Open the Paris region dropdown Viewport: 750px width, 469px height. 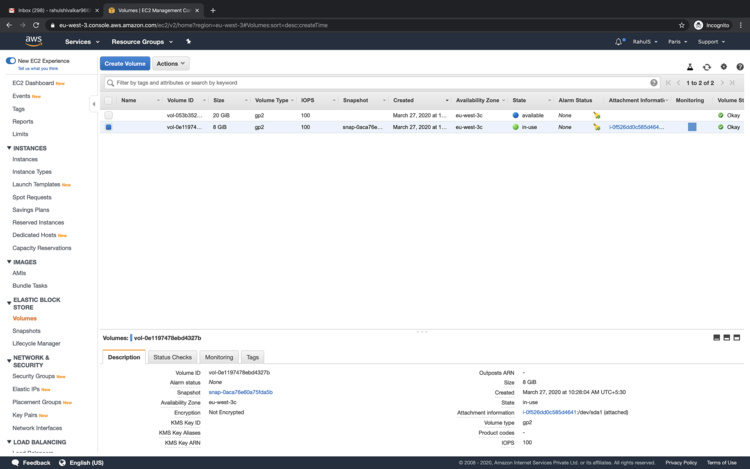click(x=679, y=42)
